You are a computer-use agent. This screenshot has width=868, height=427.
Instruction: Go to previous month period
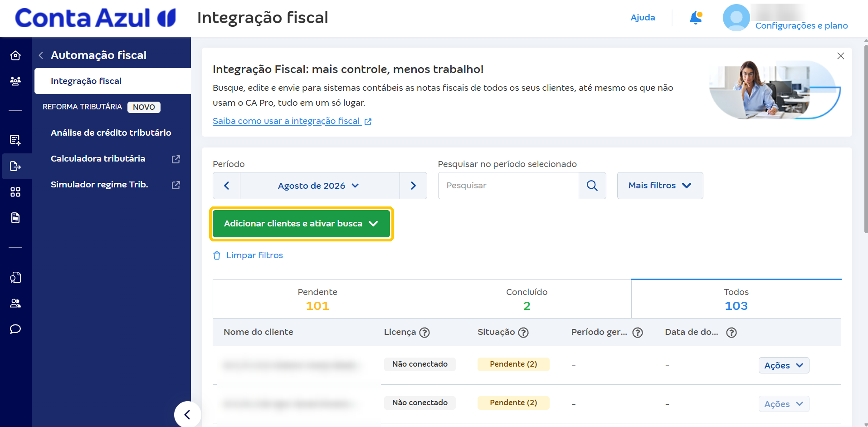click(226, 186)
